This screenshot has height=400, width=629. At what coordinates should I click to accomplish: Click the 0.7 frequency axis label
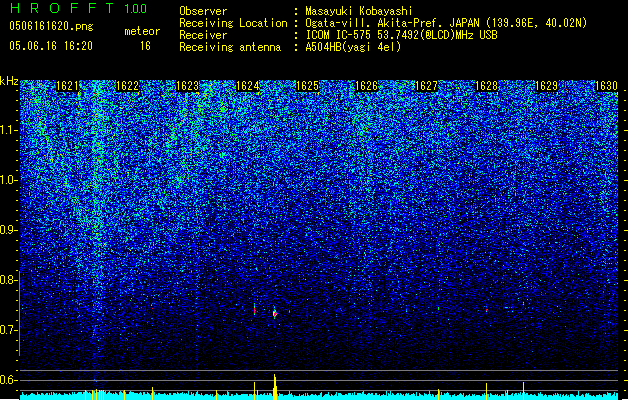pos(8,330)
